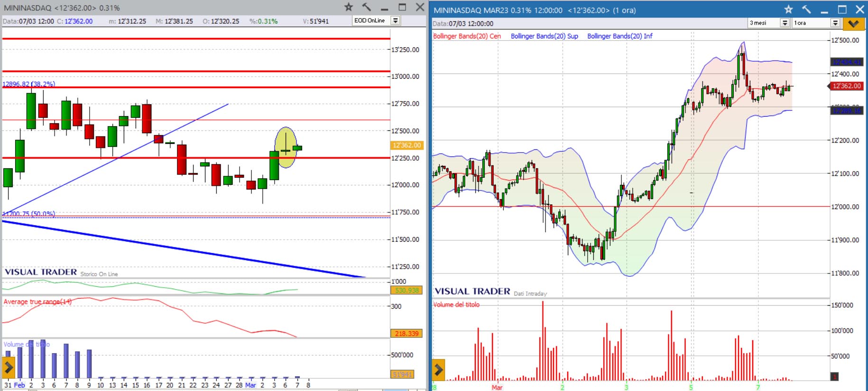
Task: Close the left MININASDAQ daily chart window
Action: click(420, 7)
